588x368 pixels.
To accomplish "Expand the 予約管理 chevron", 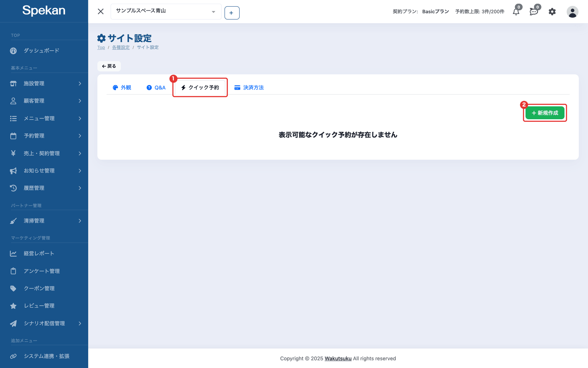I will pos(80,136).
